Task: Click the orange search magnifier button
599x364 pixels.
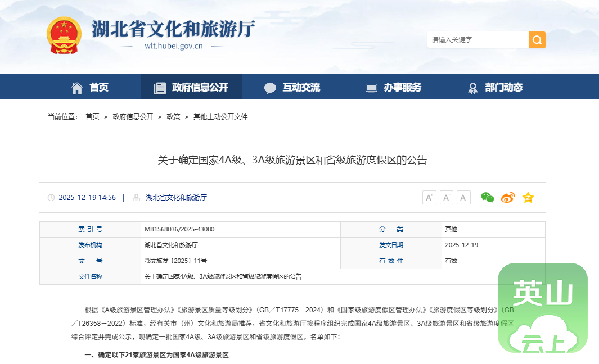Action: click(537, 40)
